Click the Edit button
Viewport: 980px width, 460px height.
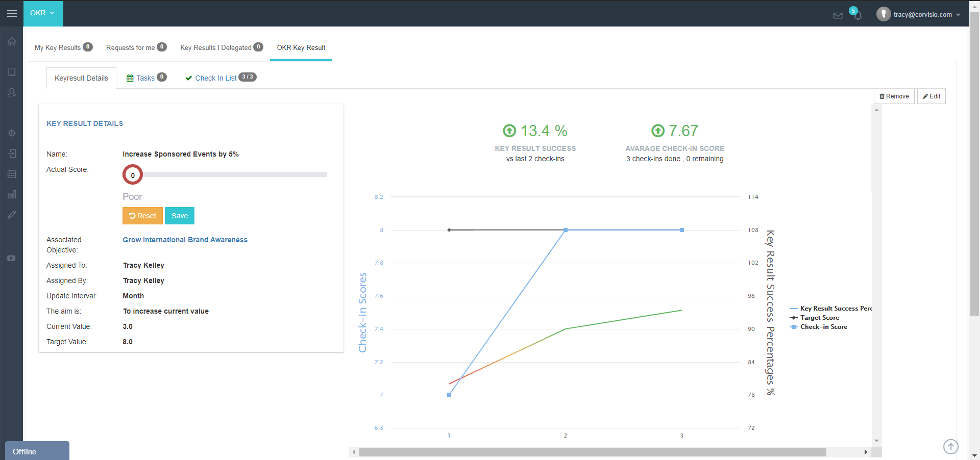(932, 96)
